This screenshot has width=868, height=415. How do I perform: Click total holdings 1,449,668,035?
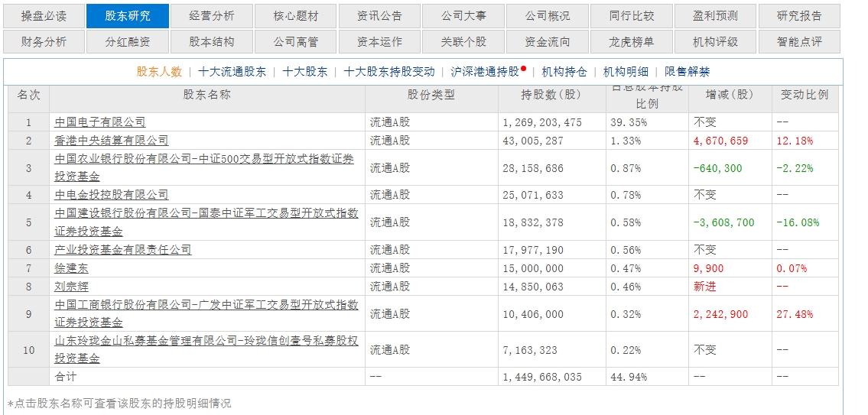(x=542, y=377)
